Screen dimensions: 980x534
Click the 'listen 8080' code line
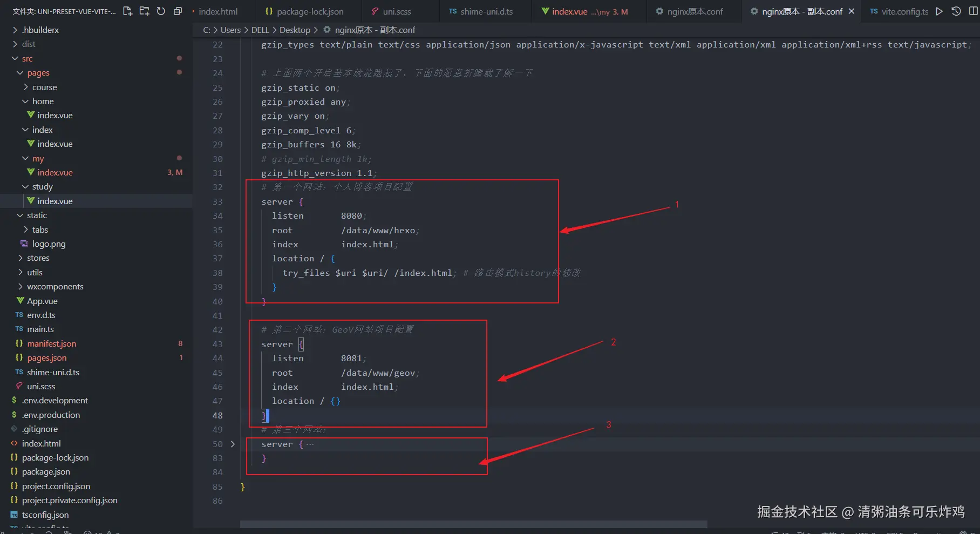pyautogui.click(x=319, y=215)
